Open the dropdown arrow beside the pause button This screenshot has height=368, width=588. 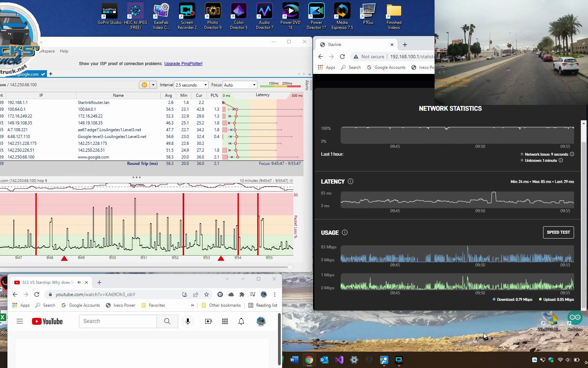coord(153,85)
